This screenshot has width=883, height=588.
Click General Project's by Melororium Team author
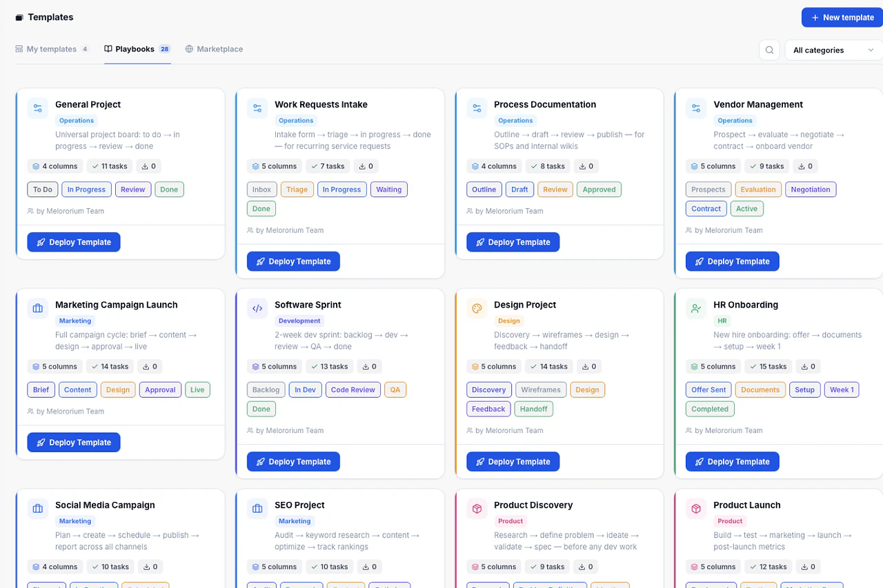(66, 212)
